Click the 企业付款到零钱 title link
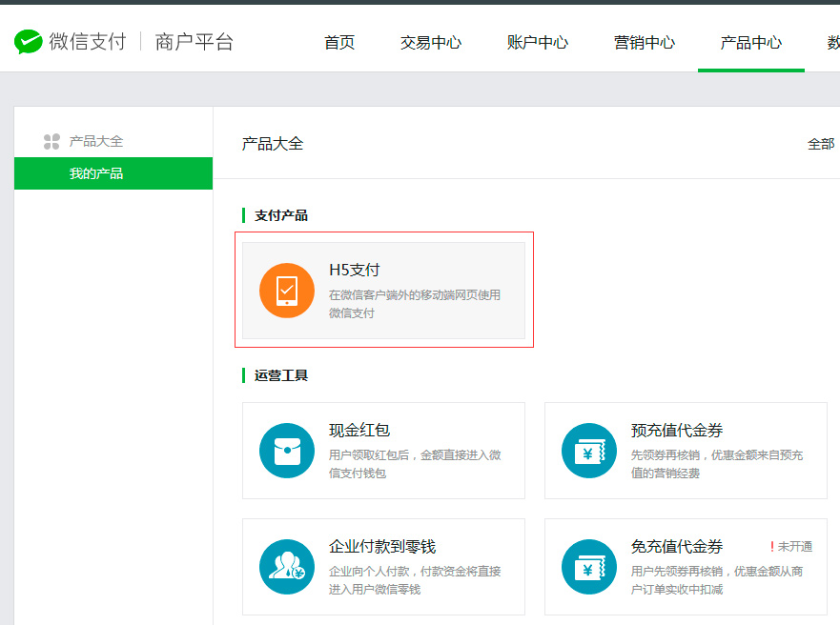 (x=382, y=547)
